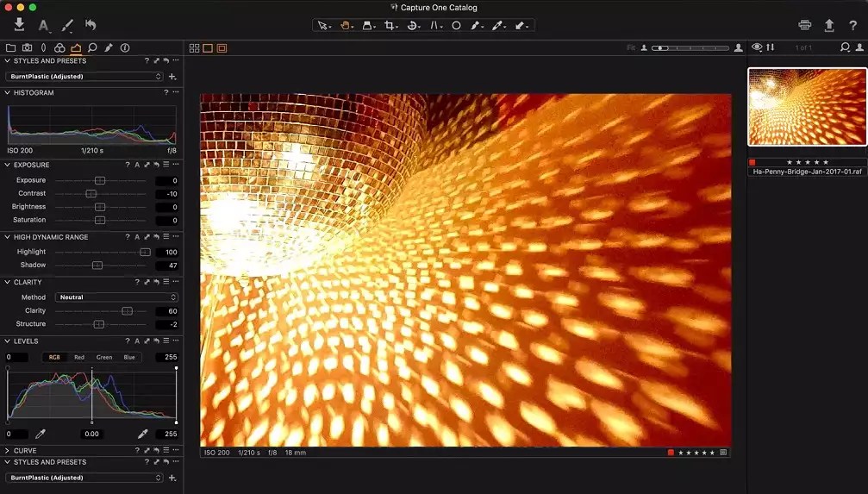
Task: Click the Auto Adjust "A" icon
Action: pyautogui.click(x=43, y=25)
